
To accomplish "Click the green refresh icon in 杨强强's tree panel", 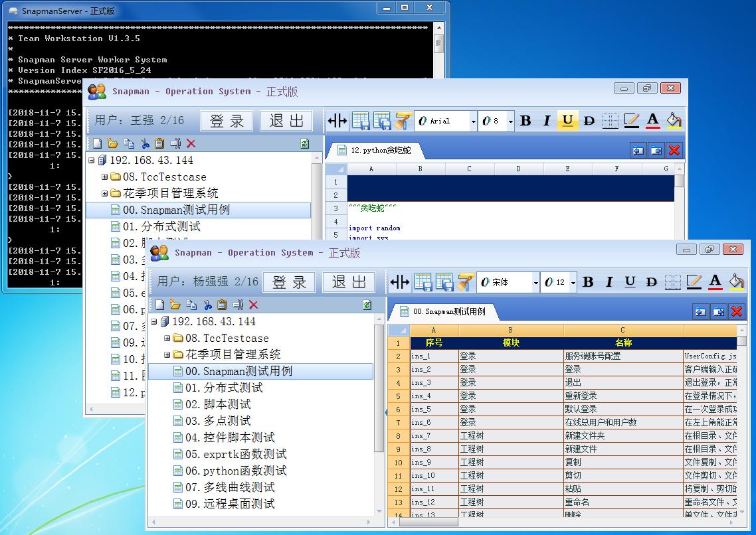I will 367,305.
